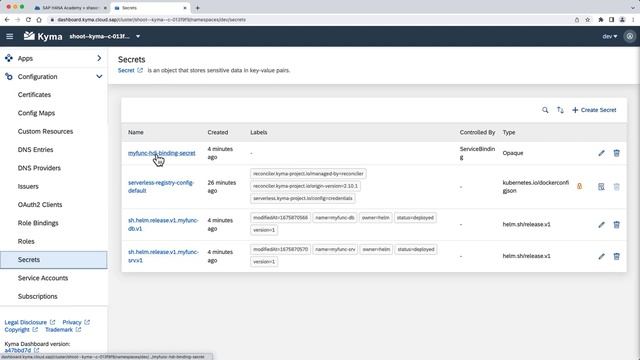Click the Apps sidebar icon
Image resolution: width=640 pixels, height=360 pixels.
coord(9,58)
